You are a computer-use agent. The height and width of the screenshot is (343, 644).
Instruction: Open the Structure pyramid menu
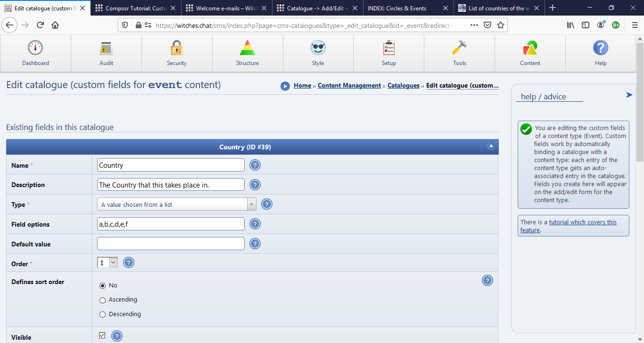248,53
